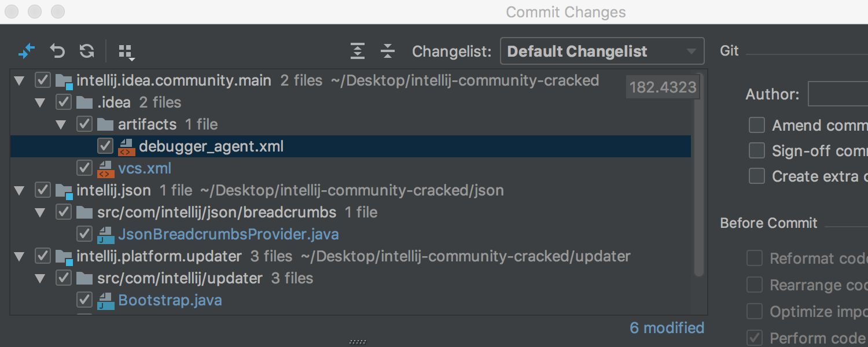Uncheck JsonBreadcrumbsProvider.java checkbox
This screenshot has width=868, height=347.
point(84,234)
